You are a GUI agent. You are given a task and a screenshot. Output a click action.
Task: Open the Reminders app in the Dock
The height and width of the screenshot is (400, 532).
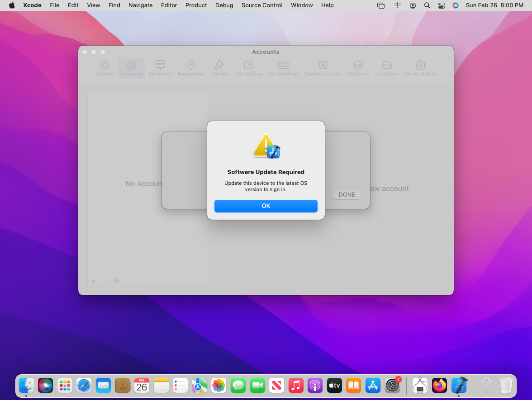180,386
